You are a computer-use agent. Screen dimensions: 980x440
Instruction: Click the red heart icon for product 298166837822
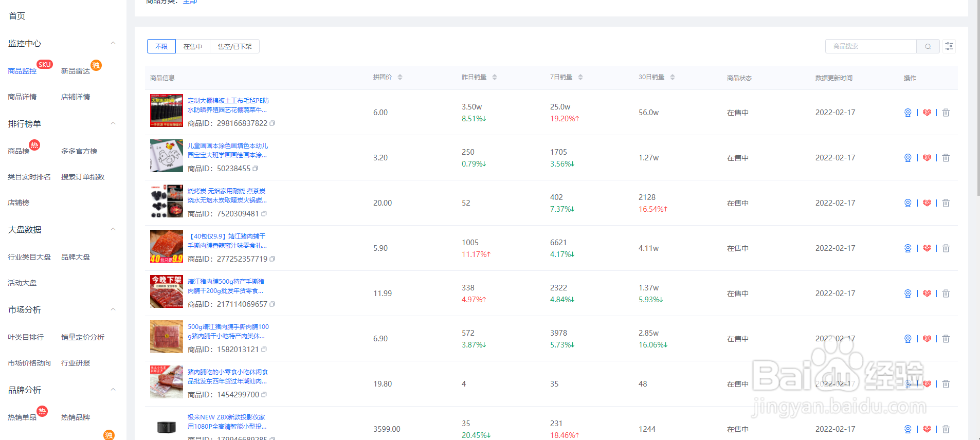click(x=927, y=113)
